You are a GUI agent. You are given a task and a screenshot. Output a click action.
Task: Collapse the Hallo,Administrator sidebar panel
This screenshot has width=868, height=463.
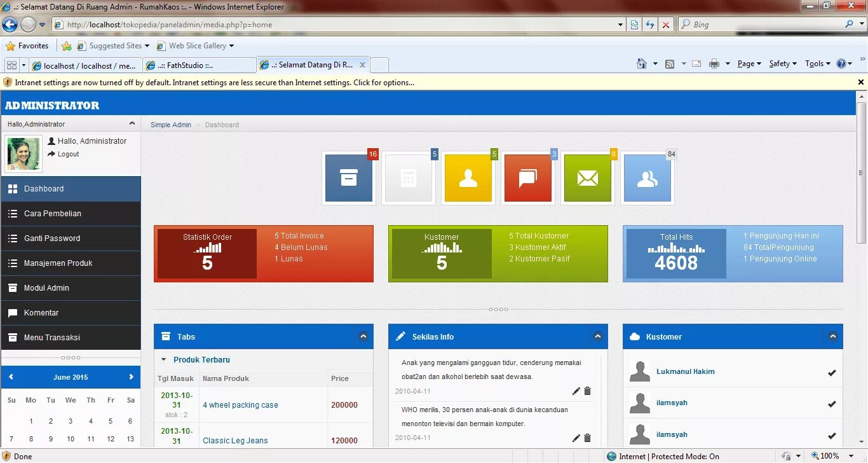tap(132, 123)
